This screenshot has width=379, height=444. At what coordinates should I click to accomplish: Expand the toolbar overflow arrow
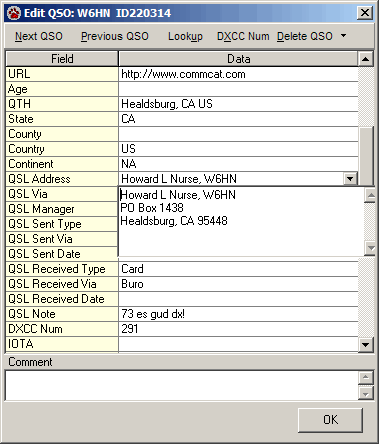coord(343,35)
